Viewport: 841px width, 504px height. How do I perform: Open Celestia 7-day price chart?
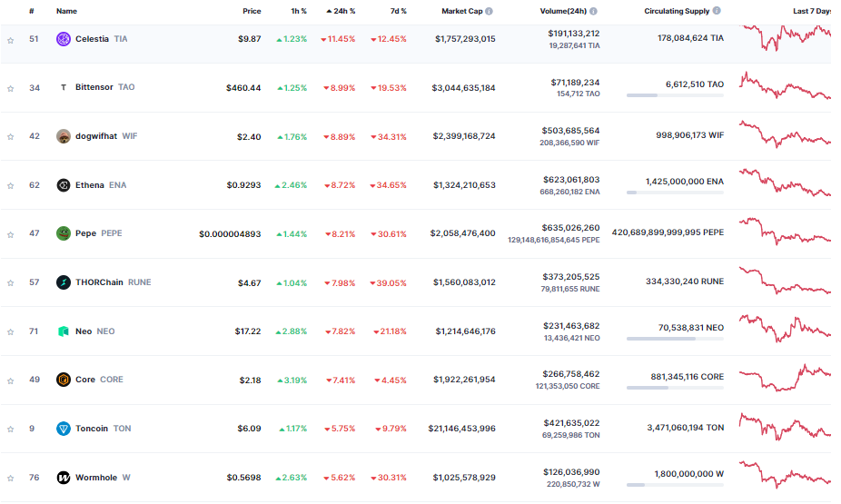click(x=785, y=37)
